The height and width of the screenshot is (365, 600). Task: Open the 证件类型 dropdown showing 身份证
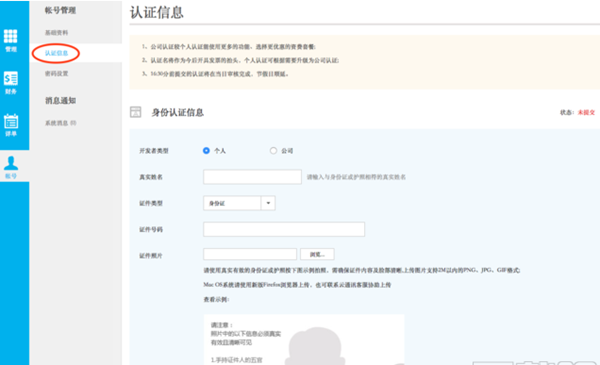[239, 203]
